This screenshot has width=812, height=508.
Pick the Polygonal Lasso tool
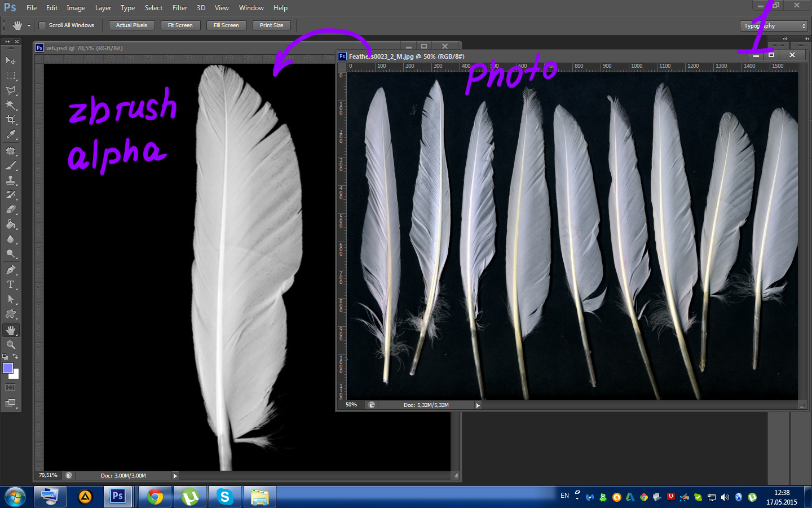11,90
